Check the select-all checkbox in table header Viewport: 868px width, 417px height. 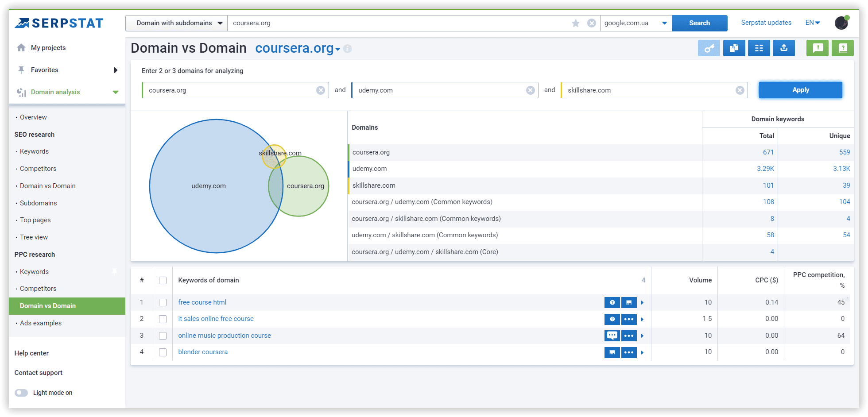[163, 280]
